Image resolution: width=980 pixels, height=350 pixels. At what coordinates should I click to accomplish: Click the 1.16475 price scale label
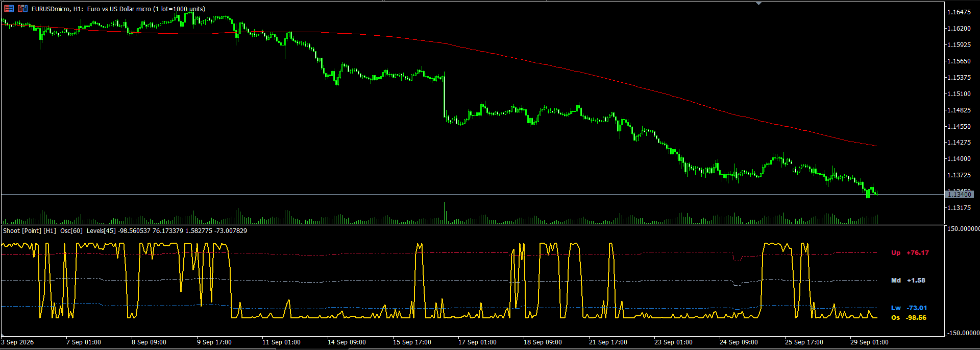(959, 12)
